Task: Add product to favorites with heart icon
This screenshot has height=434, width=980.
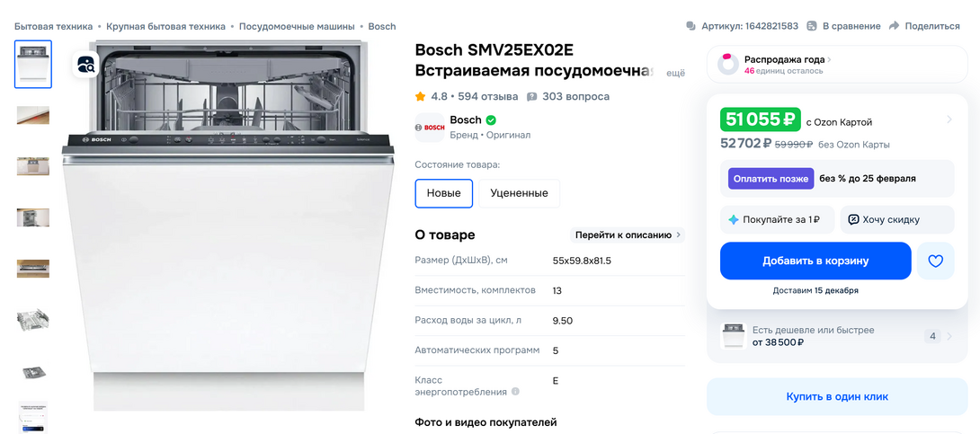Action: [x=935, y=261]
